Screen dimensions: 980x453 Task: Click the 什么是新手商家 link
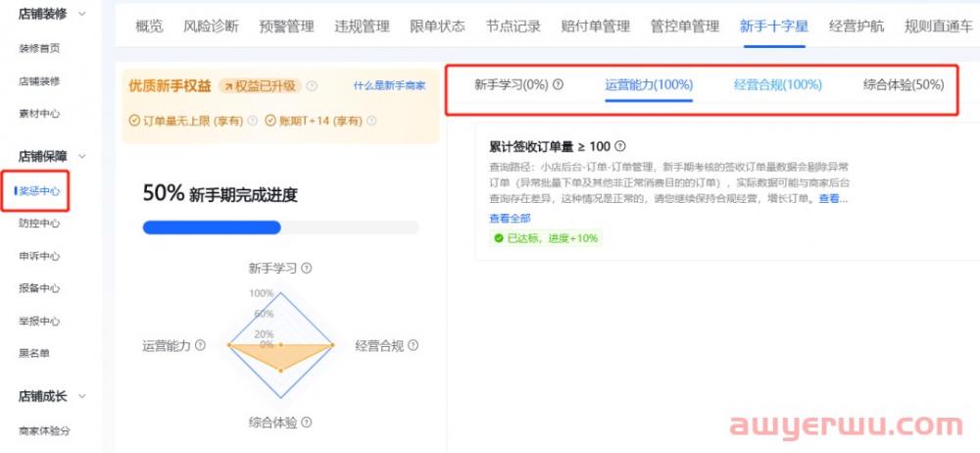pos(389,86)
